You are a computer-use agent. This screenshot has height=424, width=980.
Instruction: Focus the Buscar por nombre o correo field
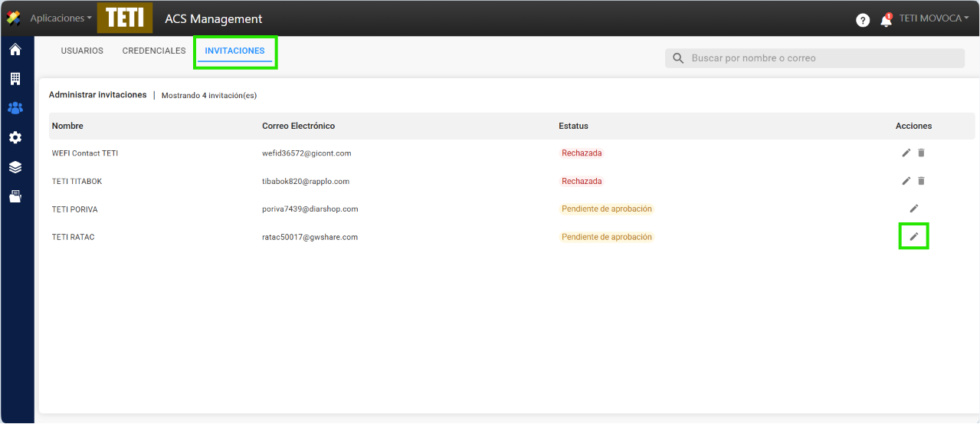tap(814, 58)
